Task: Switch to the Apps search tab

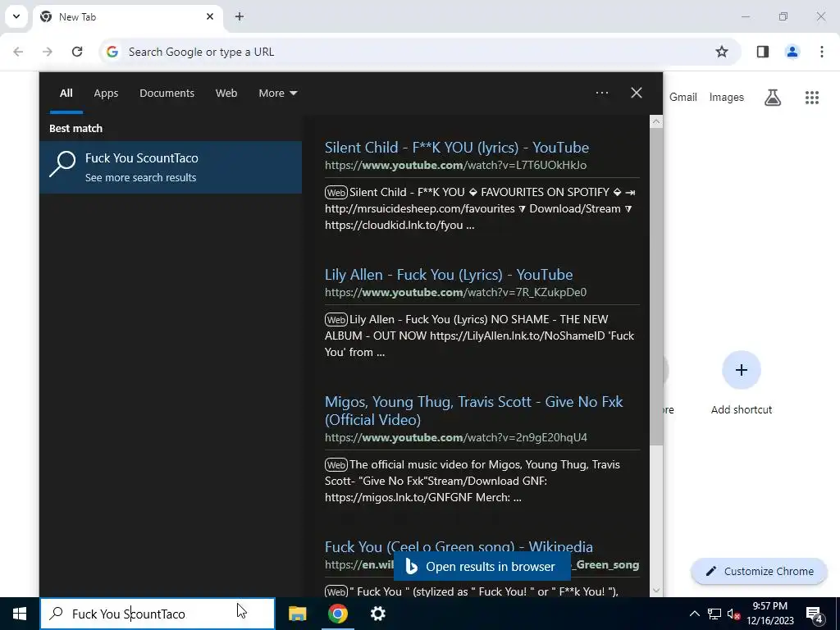Action: 106,94
